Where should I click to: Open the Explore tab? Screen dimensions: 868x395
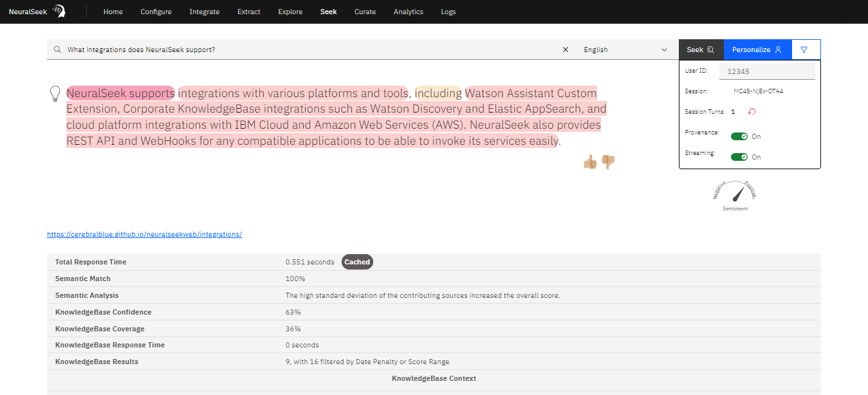(290, 12)
